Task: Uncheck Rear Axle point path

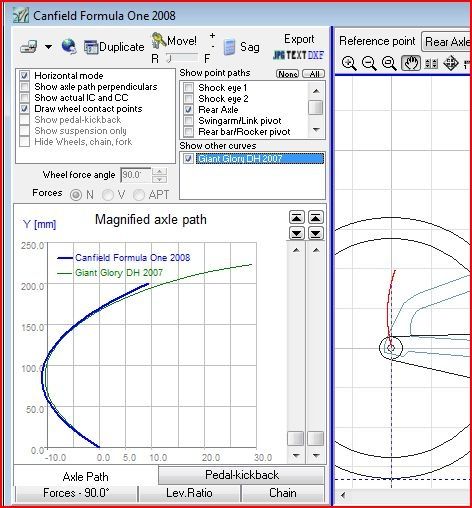Action: (189, 109)
